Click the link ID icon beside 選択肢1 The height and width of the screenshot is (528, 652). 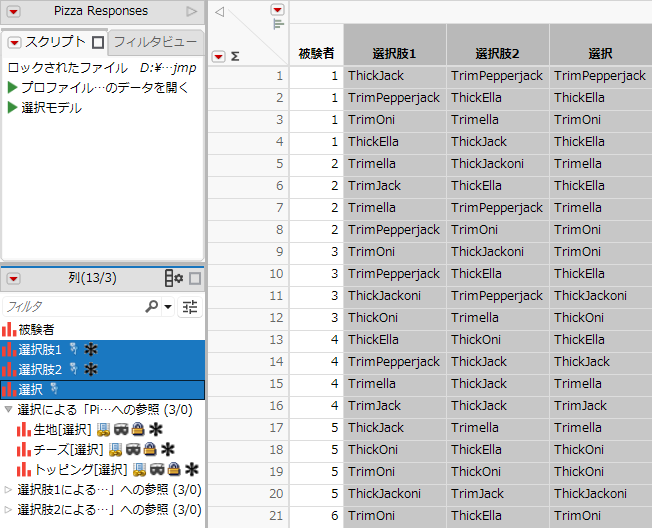(x=74, y=349)
